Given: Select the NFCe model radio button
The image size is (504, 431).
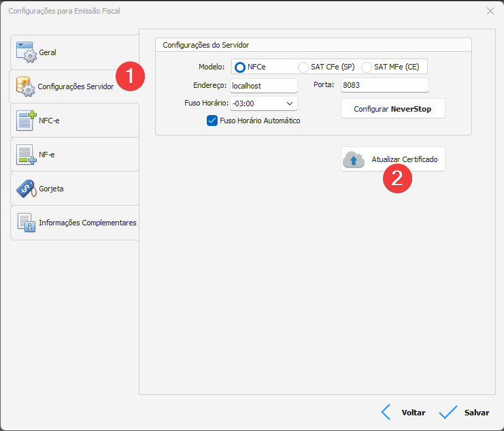Looking at the screenshot, I should pos(239,67).
